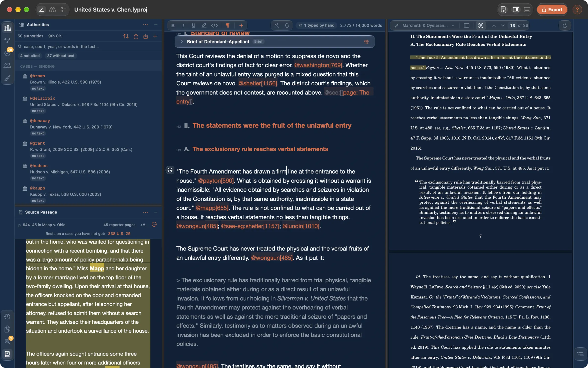The height and width of the screenshot is (368, 588).
Task: Open the citation graph sidebar icon
Action: (x=7, y=40)
